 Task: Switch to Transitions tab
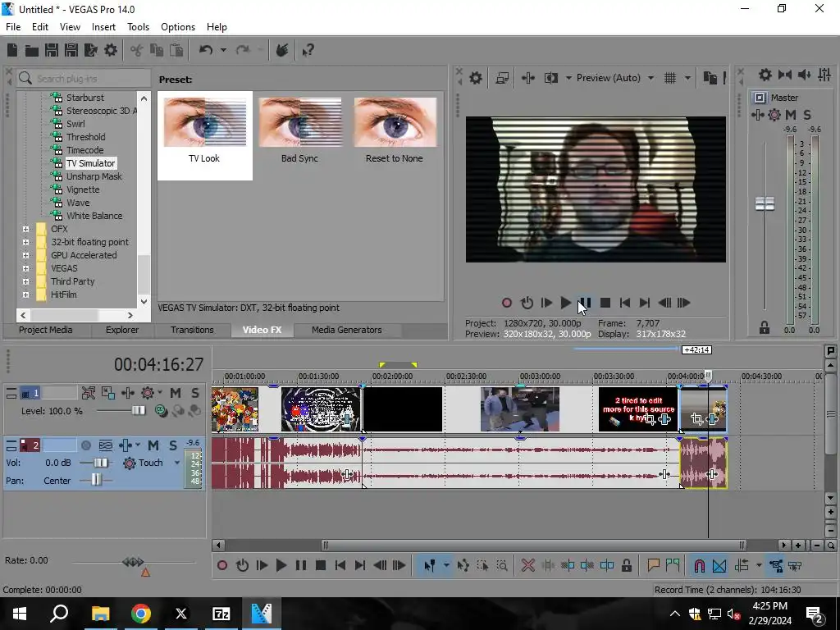tap(192, 330)
